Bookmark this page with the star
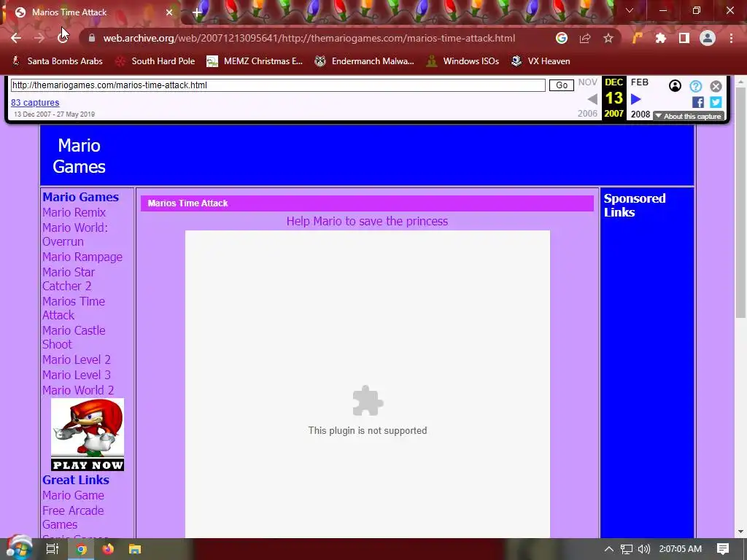The image size is (747, 560). click(608, 38)
